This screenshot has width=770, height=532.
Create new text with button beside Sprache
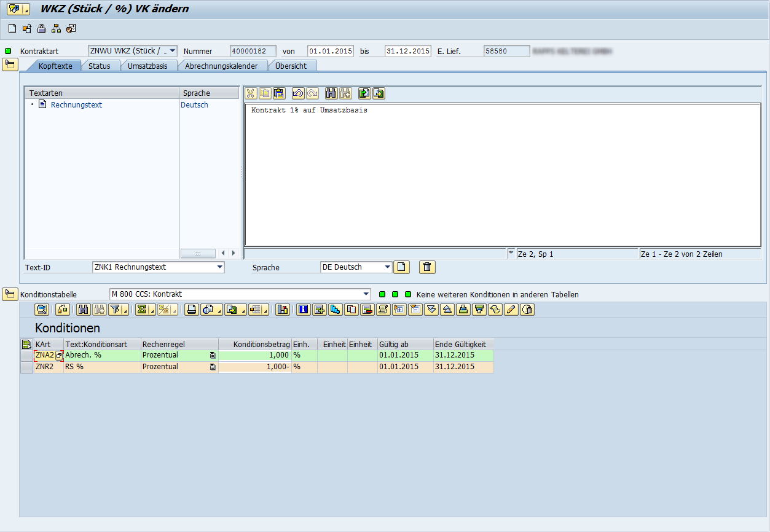pyautogui.click(x=401, y=267)
